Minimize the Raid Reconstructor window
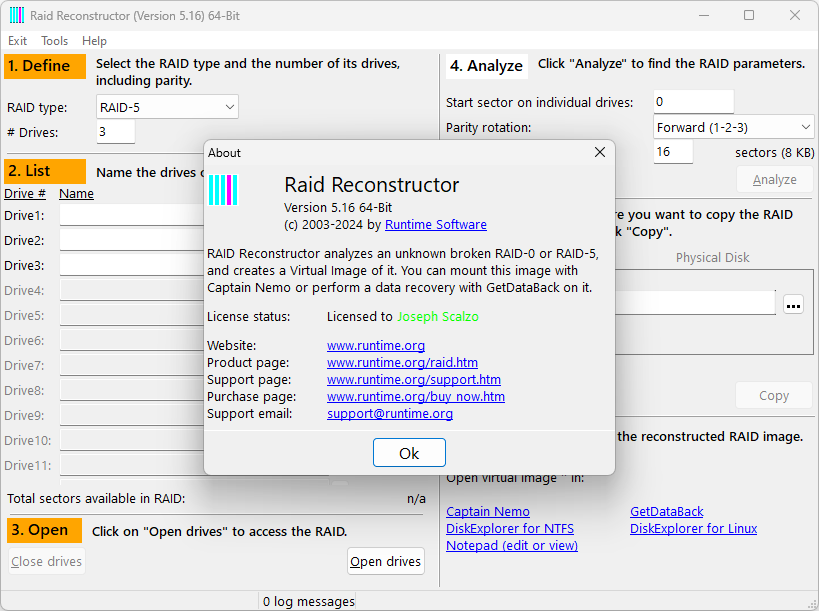 (x=704, y=16)
